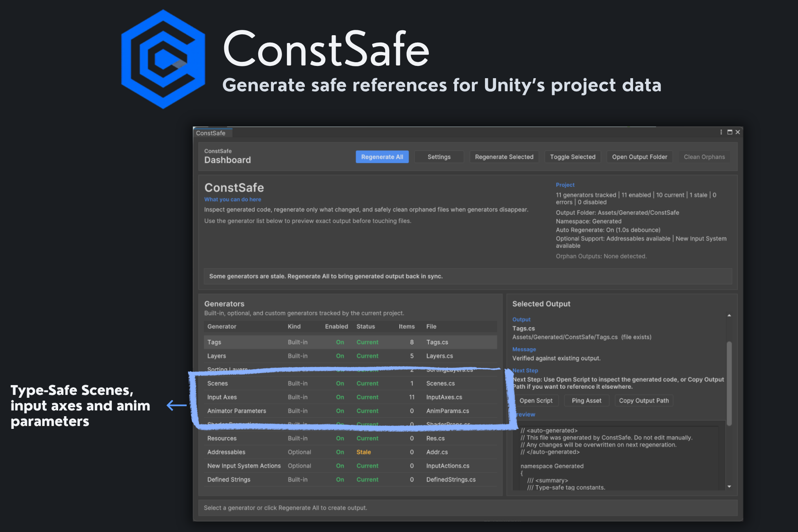Click the File column header
798x532 pixels.
coord(431,327)
